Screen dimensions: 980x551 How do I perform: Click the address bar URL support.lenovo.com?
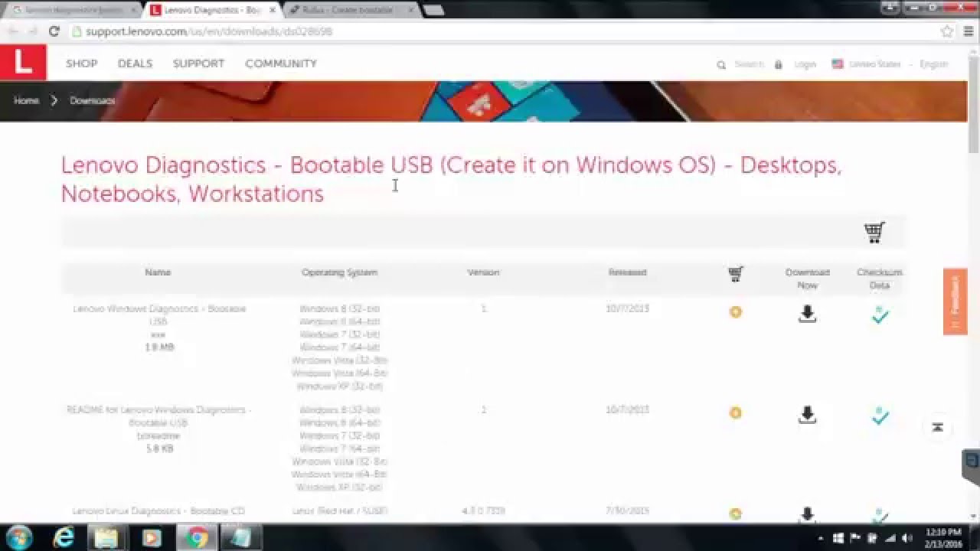pos(209,31)
